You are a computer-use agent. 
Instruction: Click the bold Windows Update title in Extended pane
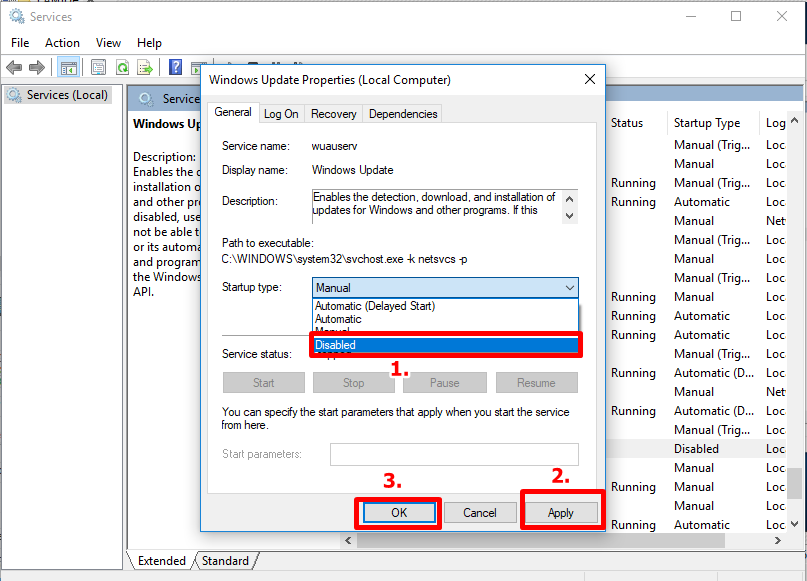point(167,124)
